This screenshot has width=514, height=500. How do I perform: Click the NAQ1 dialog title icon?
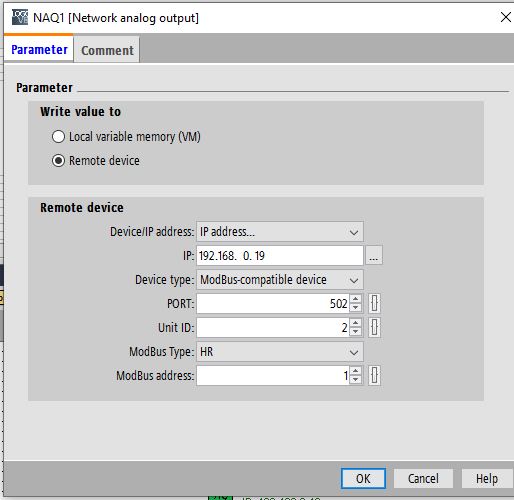pos(20,17)
